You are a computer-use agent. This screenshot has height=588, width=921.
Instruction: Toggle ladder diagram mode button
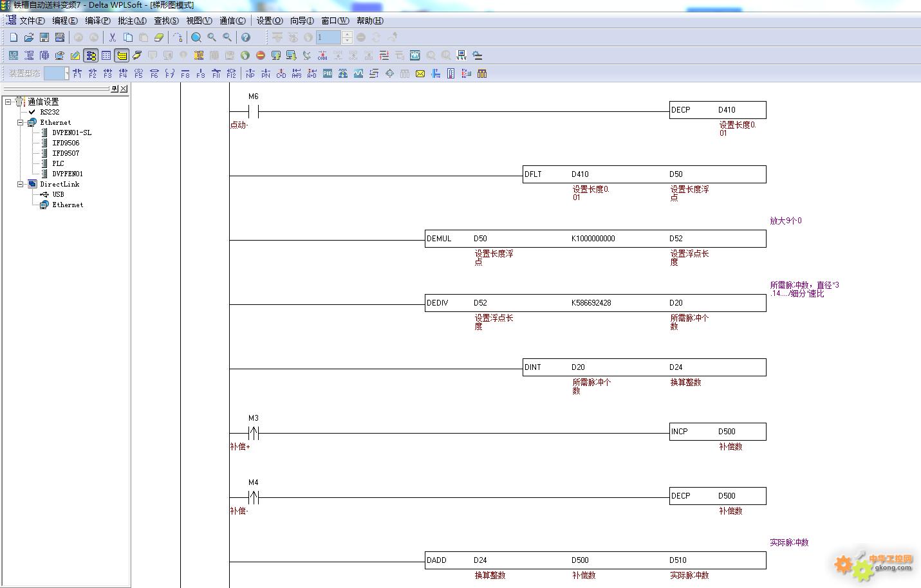91,55
